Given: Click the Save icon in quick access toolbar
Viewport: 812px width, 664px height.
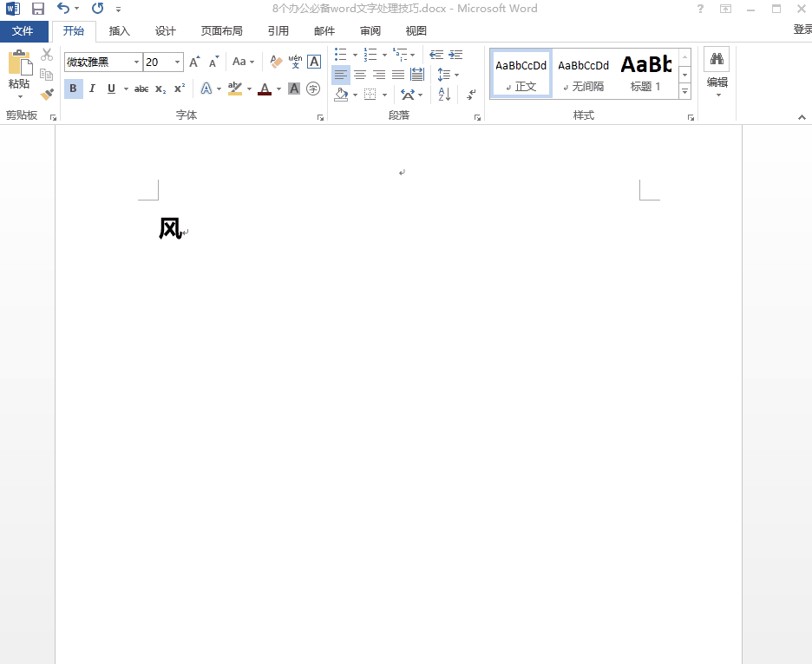Looking at the screenshot, I should 37,9.
